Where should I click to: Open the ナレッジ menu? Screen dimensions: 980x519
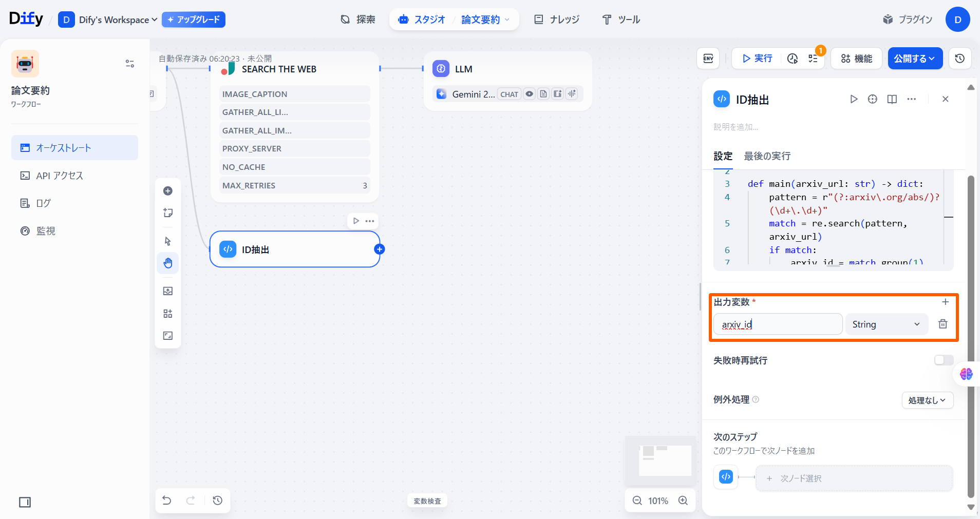tap(557, 20)
